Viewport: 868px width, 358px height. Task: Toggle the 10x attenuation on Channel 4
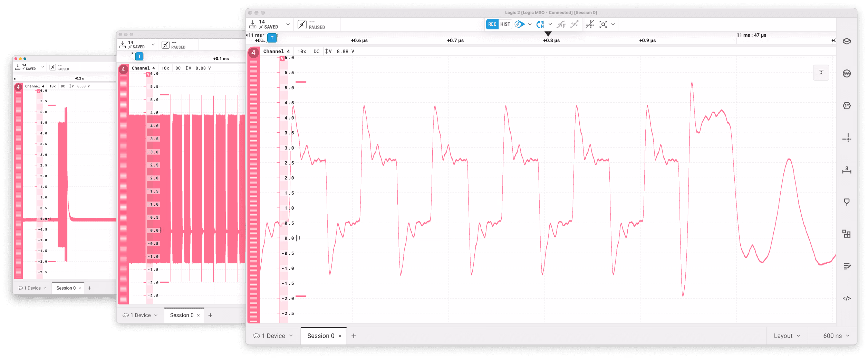(302, 51)
